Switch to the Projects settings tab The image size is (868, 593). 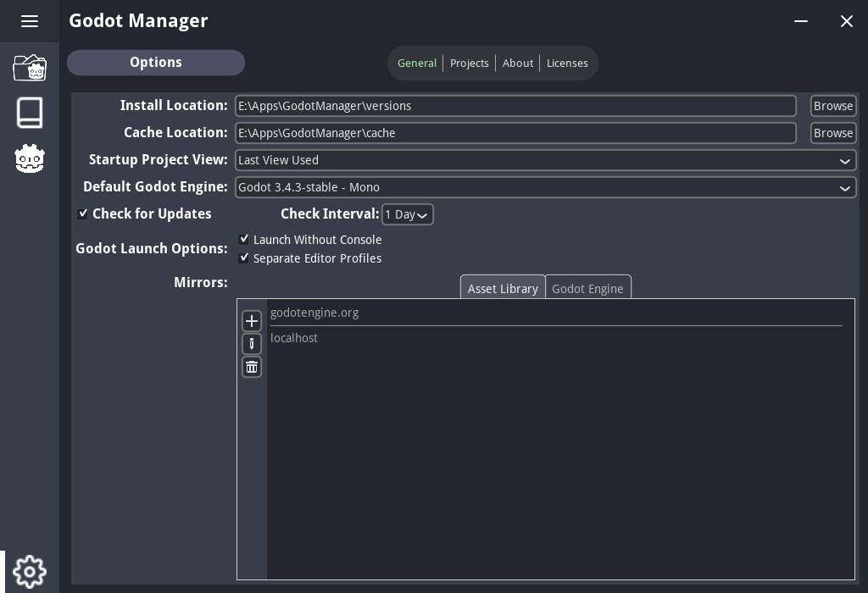click(x=469, y=64)
